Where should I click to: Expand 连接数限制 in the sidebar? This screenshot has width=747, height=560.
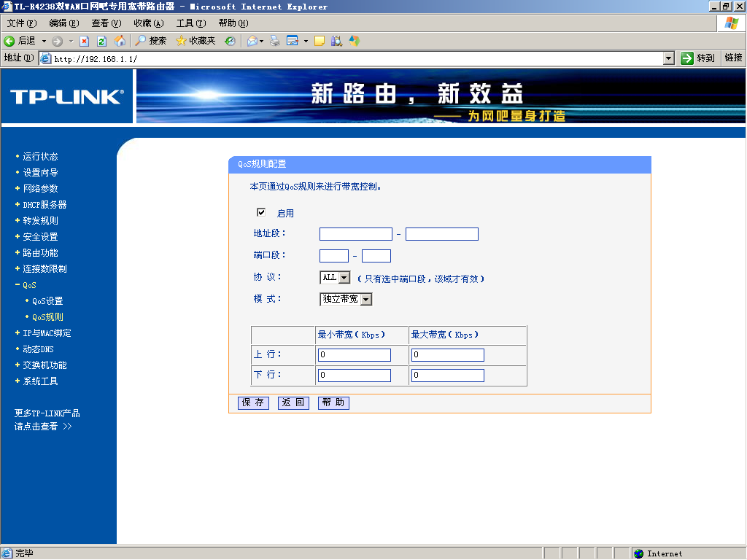pos(18,268)
